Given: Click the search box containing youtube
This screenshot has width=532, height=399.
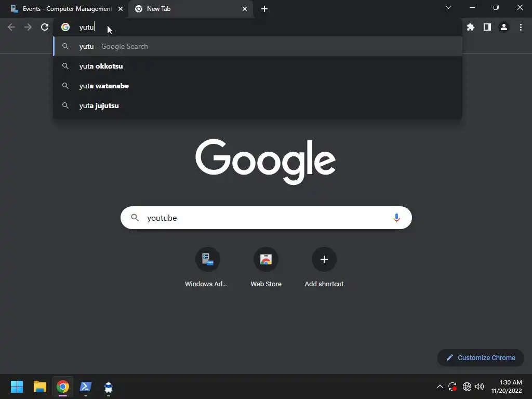Looking at the screenshot, I should [266, 218].
